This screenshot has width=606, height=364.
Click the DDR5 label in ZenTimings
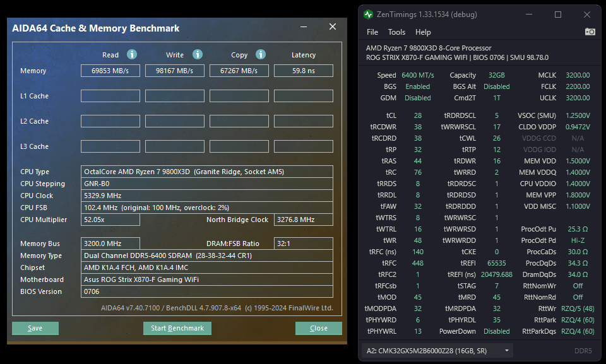click(583, 351)
